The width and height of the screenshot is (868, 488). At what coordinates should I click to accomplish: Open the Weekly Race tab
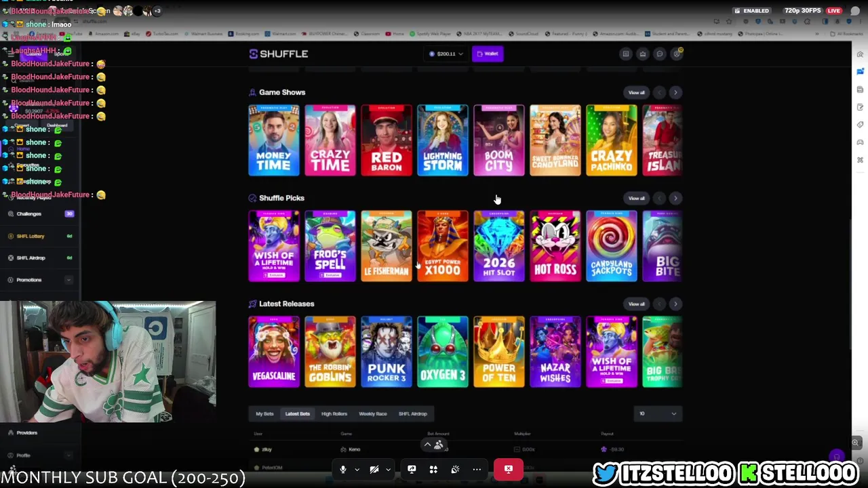tap(372, 413)
